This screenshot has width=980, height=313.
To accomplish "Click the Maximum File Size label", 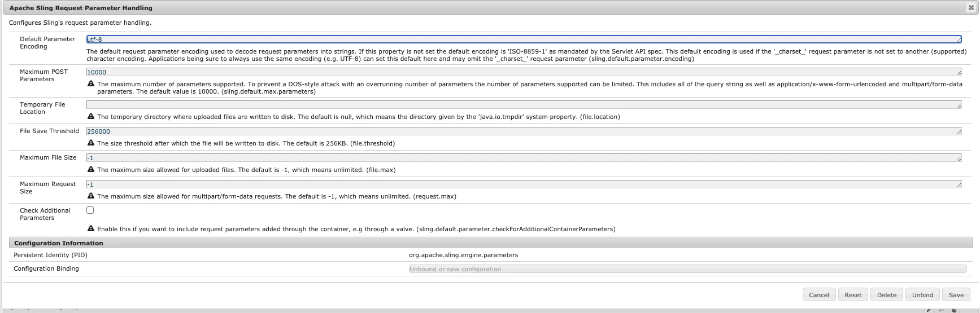I will (48, 157).
